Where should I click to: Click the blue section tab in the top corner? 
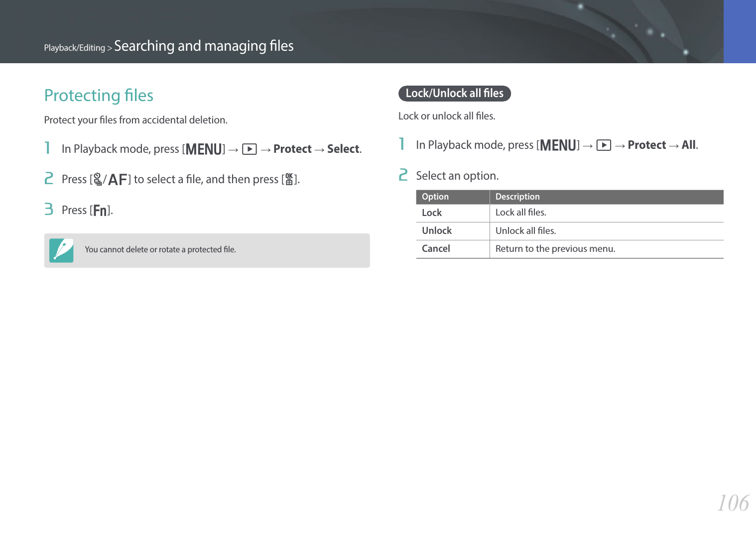(740, 31)
